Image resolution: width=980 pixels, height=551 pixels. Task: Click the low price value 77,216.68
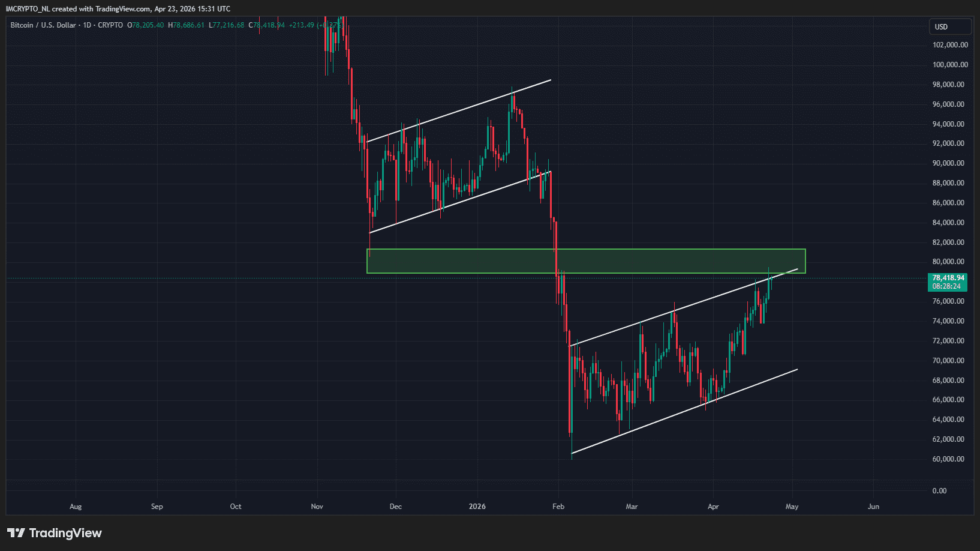229,25
